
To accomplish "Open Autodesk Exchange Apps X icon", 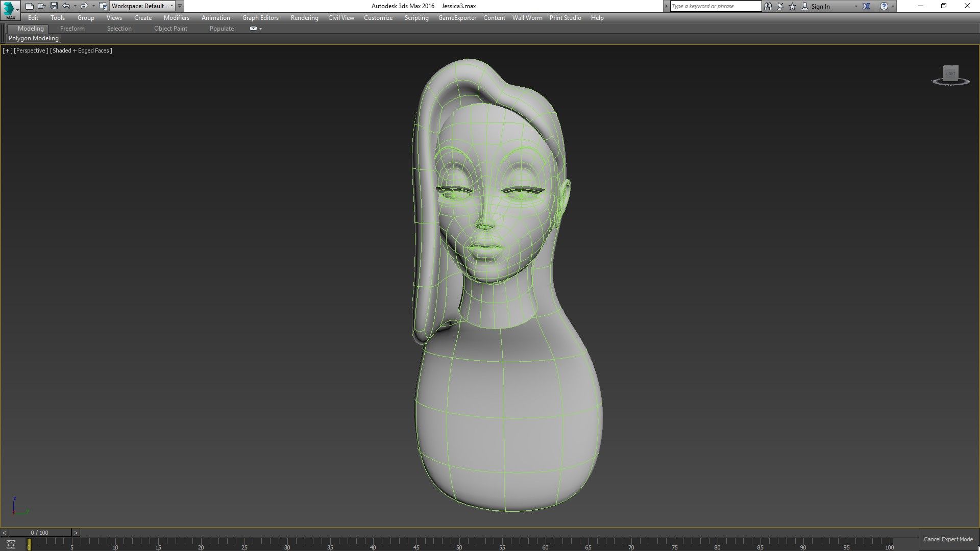I will pos(866,6).
